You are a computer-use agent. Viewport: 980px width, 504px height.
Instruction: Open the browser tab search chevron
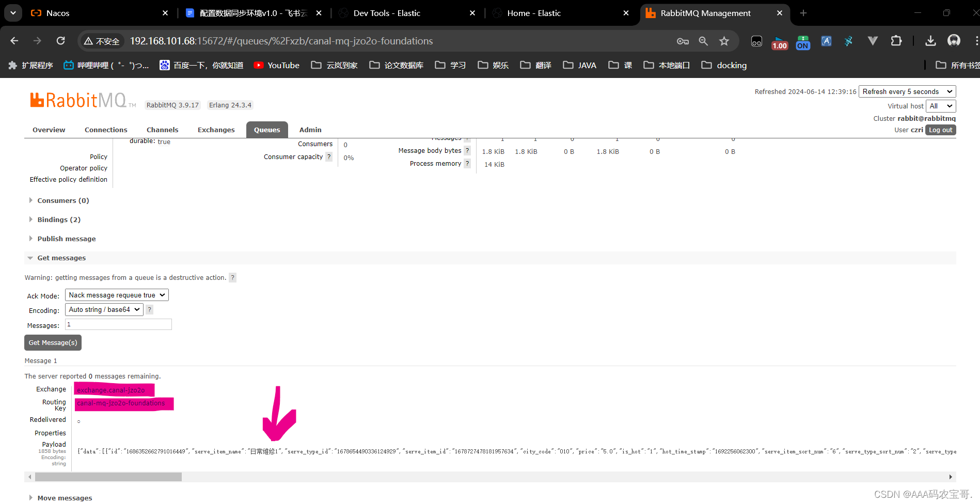coord(13,13)
